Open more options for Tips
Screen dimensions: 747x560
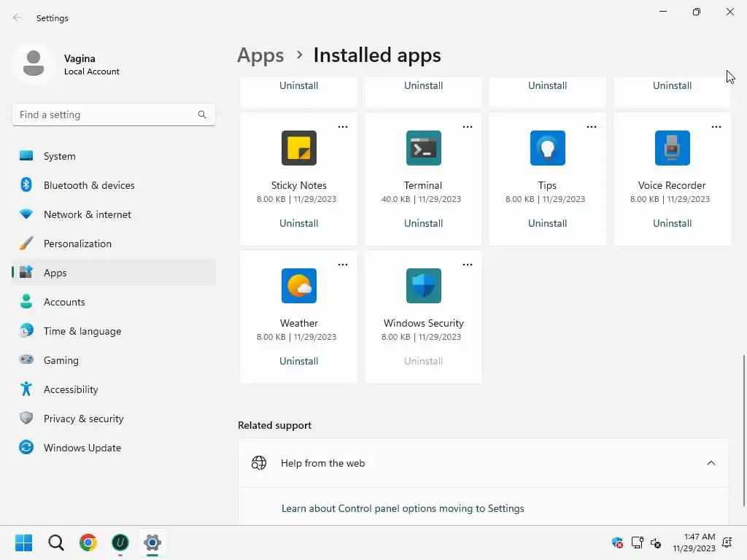coord(591,127)
